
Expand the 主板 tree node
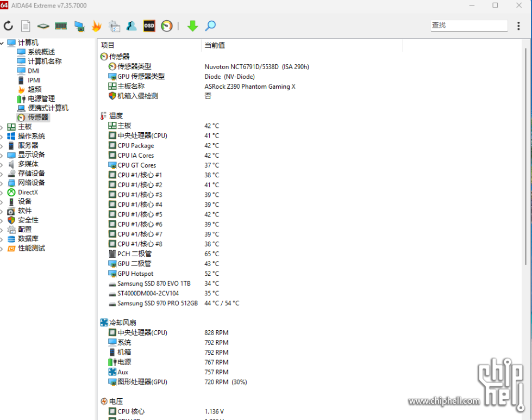(2, 127)
